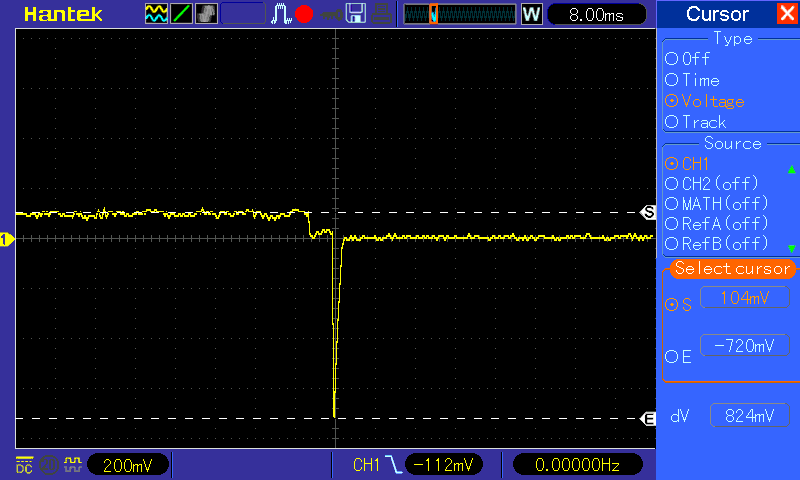This screenshot has height=480, width=800.
Task: Select the S cursor radio
Action: pyautogui.click(x=678, y=305)
